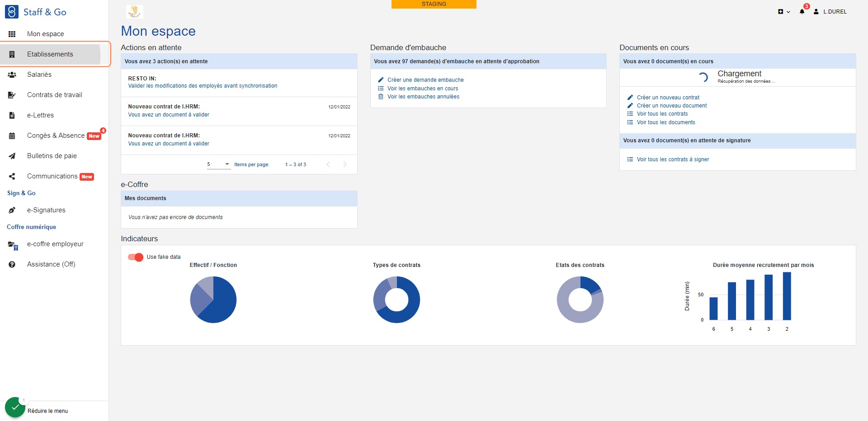Screen dimensions: 868x421
Task: Open the Mon espace grid icon
Action: (x=12, y=34)
